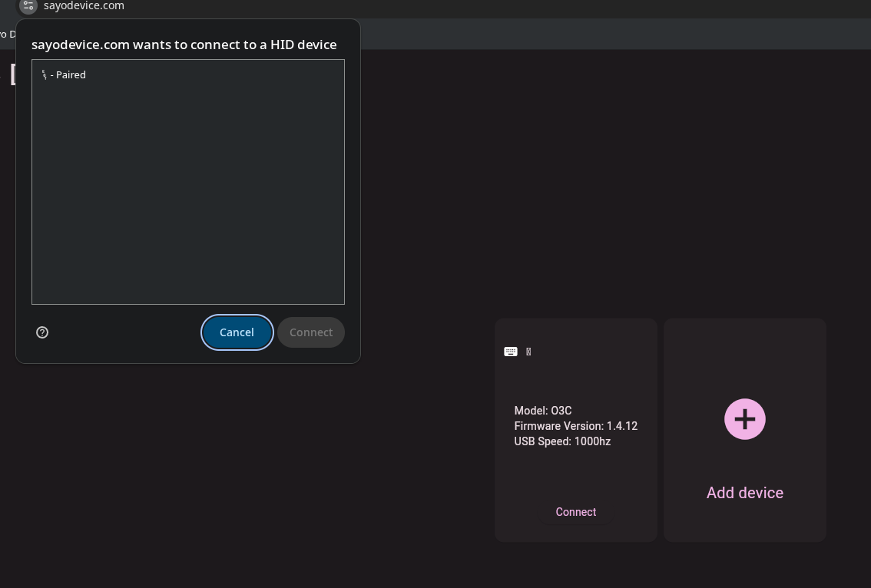871x588 pixels.
Task: Click the Add device label
Action: click(744, 493)
